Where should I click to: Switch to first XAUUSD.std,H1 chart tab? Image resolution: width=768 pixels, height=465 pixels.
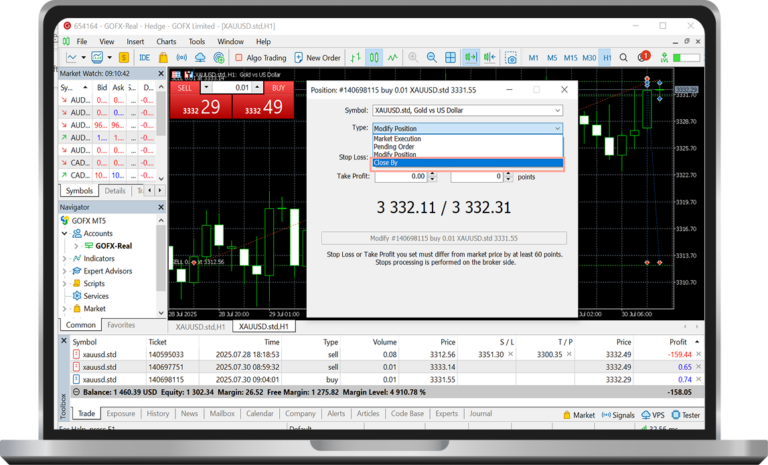point(200,326)
